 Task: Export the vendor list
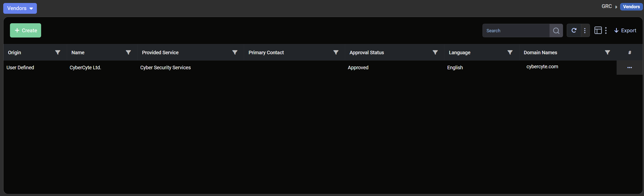click(625, 30)
